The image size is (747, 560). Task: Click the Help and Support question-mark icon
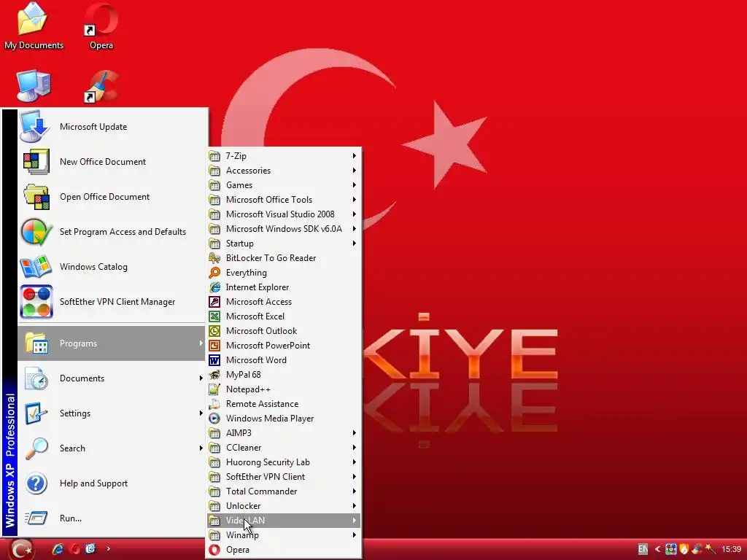(36, 483)
